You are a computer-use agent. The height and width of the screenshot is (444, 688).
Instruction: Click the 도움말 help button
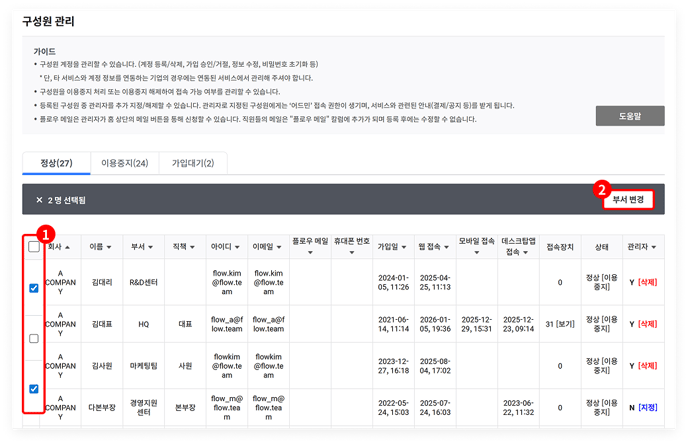[x=628, y=116]
